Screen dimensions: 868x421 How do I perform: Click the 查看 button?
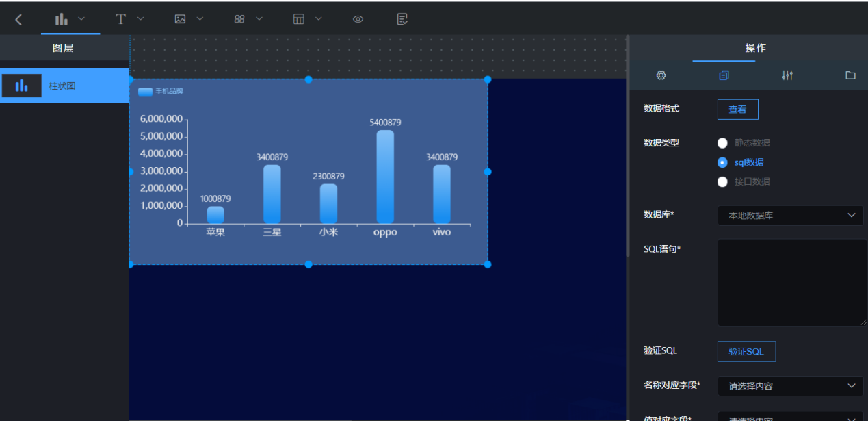click(x=737, y=110)
